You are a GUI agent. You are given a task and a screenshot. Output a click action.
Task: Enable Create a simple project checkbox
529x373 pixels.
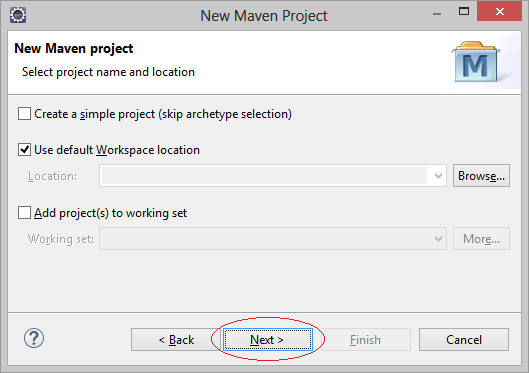(24, 114)
